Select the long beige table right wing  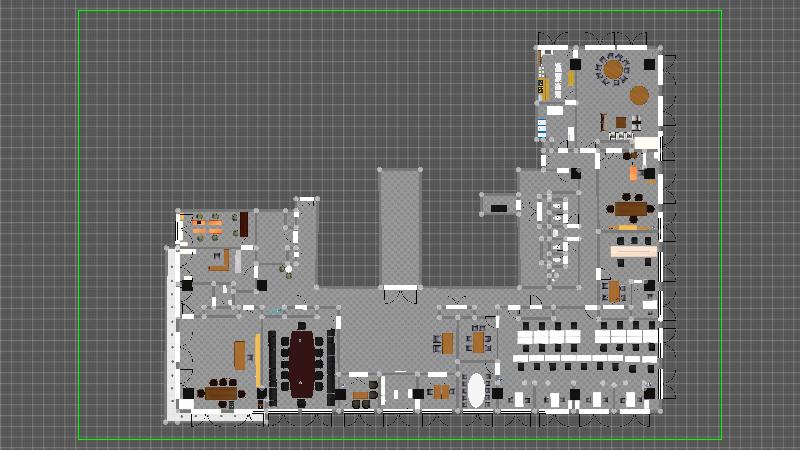pyautogui.click(x=631, y=250)
